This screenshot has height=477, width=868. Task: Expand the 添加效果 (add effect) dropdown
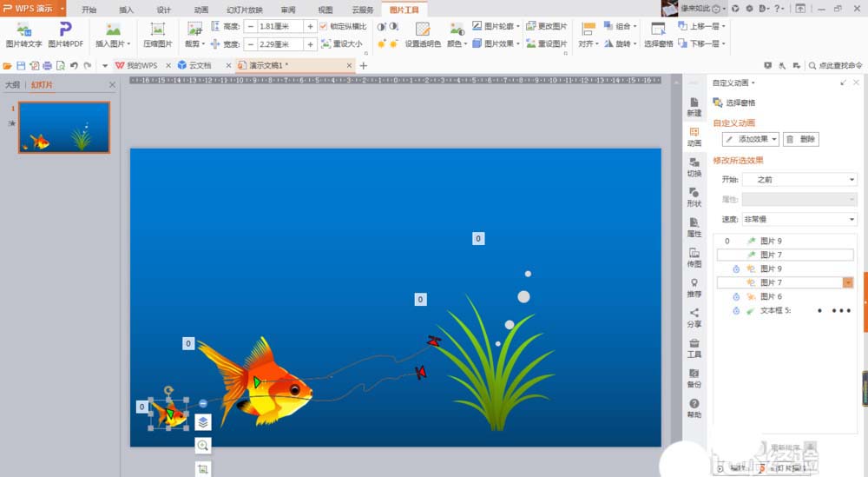pyautogui.click(x=751, y=139)
